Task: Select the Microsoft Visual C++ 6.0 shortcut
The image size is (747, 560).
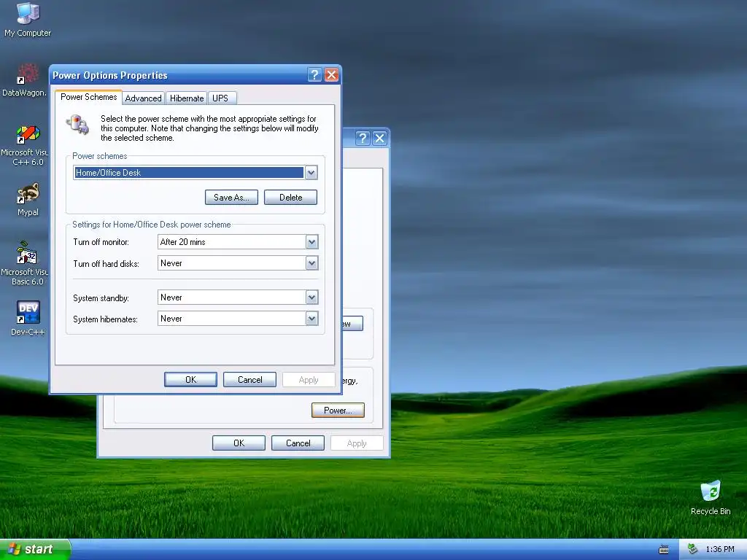Action: [25, 145]
